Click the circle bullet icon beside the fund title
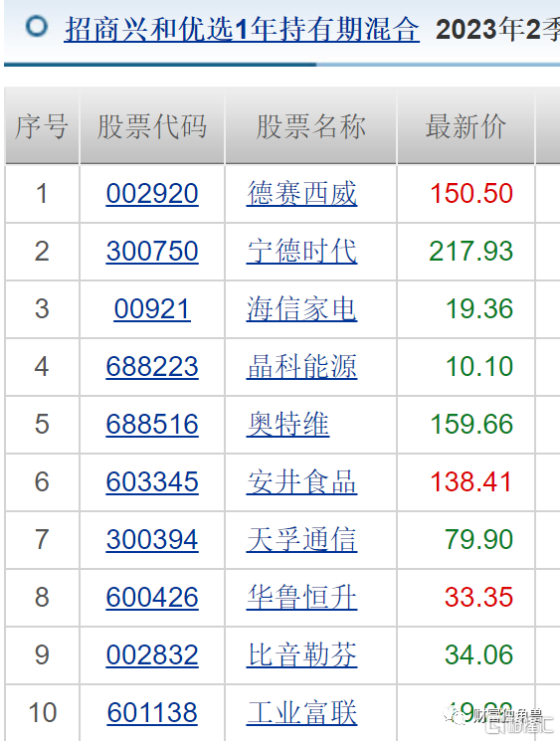The image size is (560, 741). pos(37,27)
